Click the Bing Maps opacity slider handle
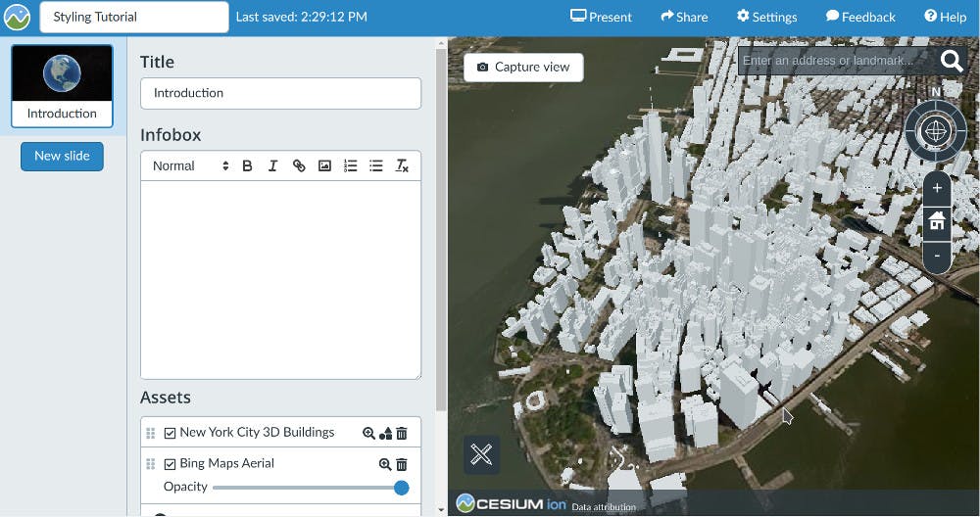Image resolution: width=980 pixels, height=517 pixels. 401,488
